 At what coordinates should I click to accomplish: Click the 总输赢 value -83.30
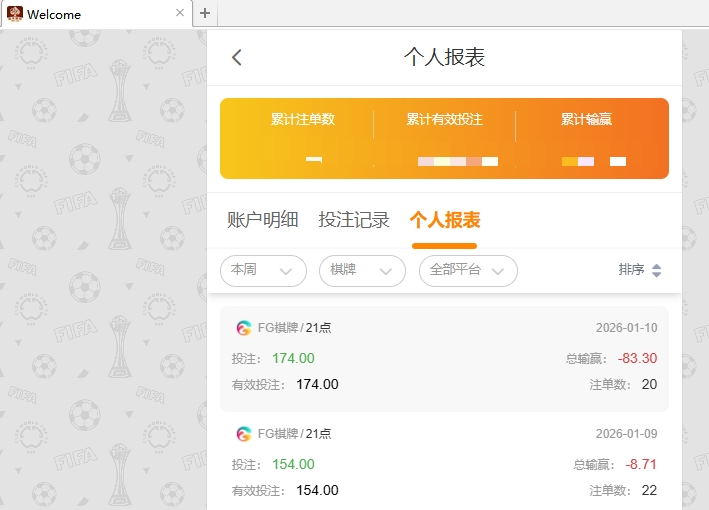point(637,358)
